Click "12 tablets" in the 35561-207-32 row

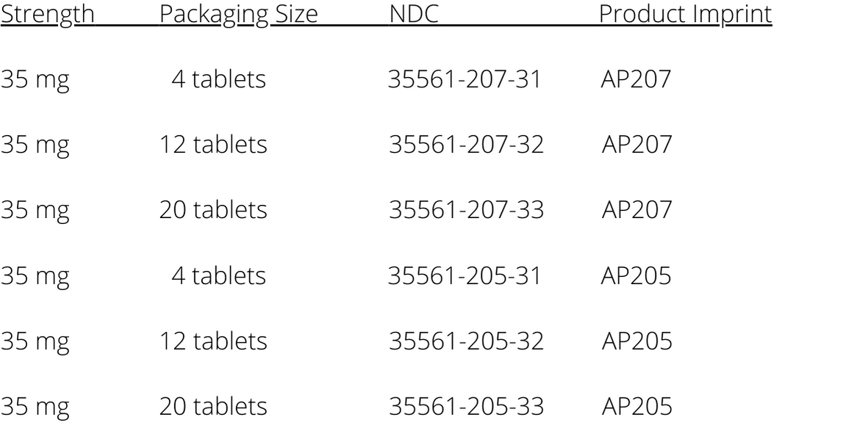[x=214, y=145]
